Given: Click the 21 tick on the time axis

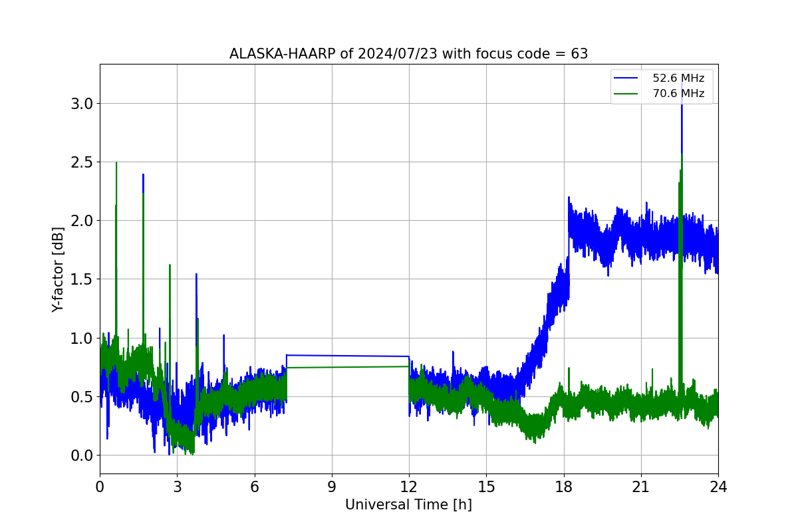Looking at the screenshot, I should click(x=641, y=487).
